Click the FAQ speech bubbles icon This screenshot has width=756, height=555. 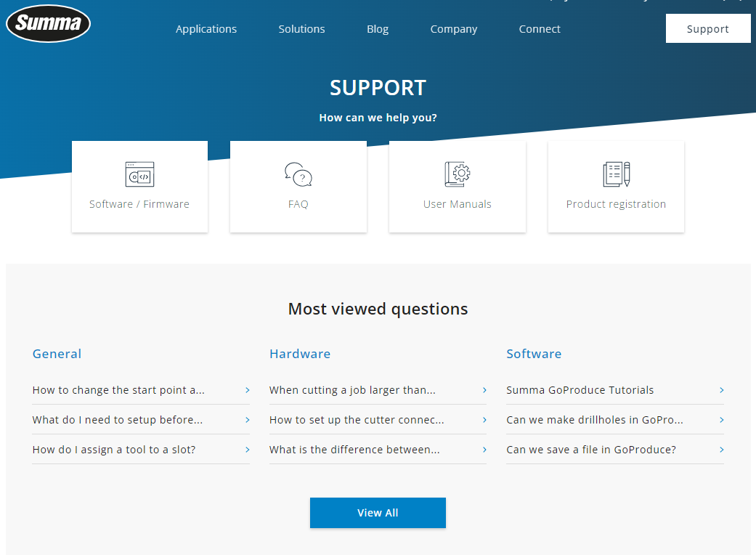pyautogui.click(x=298, y=174)
